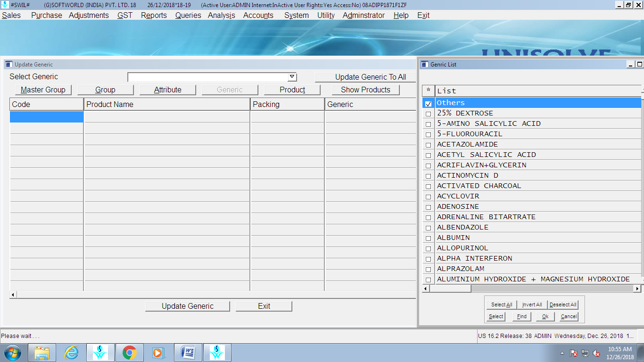Check the ACETAZOLAMIDE checkbox
Image resolution: width=644 pixels, height=362 pixels.
[428, 145]
